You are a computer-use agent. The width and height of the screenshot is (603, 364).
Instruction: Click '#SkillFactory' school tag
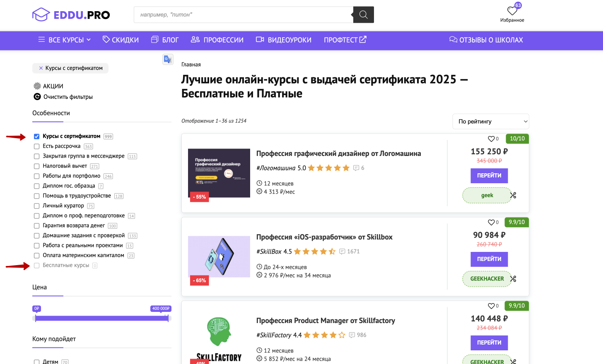(274, 335)
